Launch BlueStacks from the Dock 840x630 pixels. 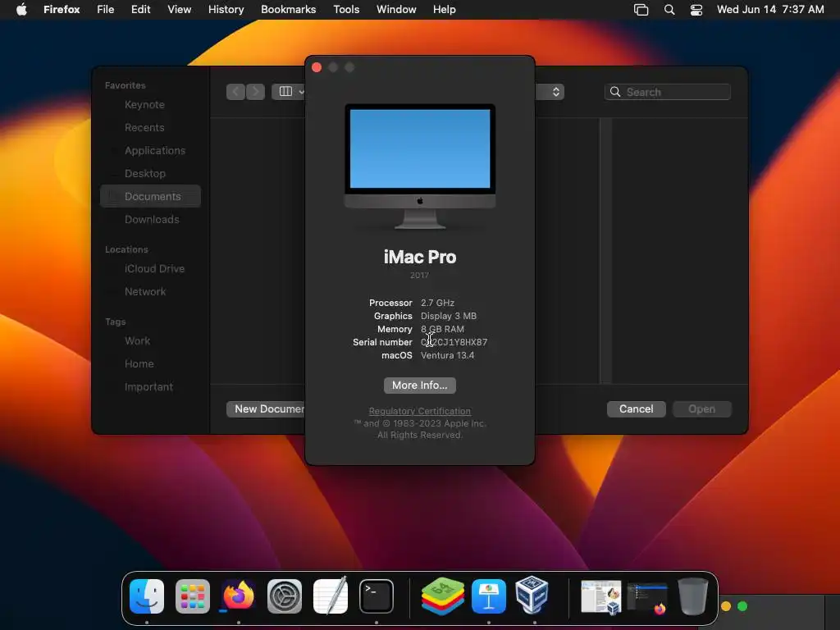(x=442, y=596)
